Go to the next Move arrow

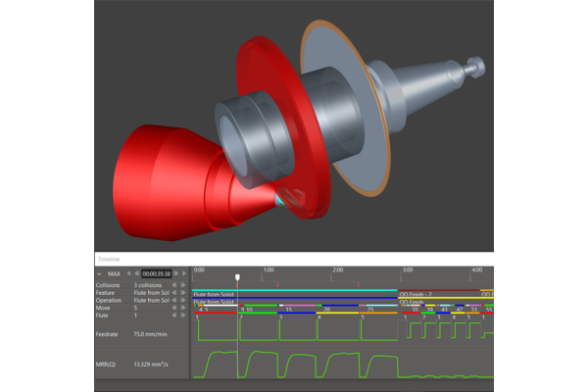click(183, 308)
